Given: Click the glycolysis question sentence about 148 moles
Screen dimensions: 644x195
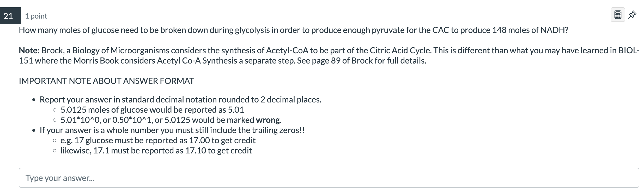Looking at the screenshot, I should click(x=294, y=30).
